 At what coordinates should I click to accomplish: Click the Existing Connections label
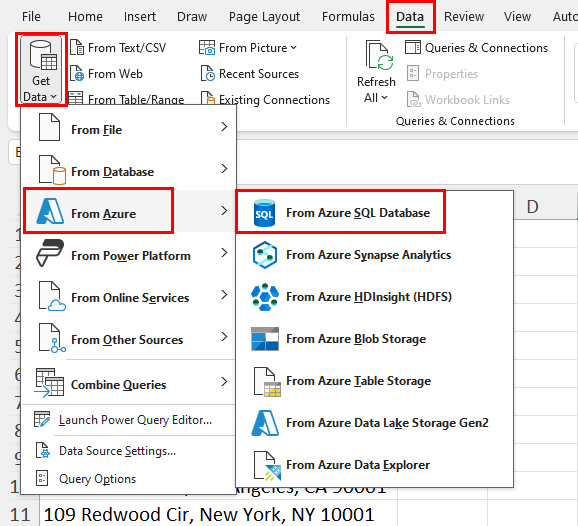(x=274, y=100)
